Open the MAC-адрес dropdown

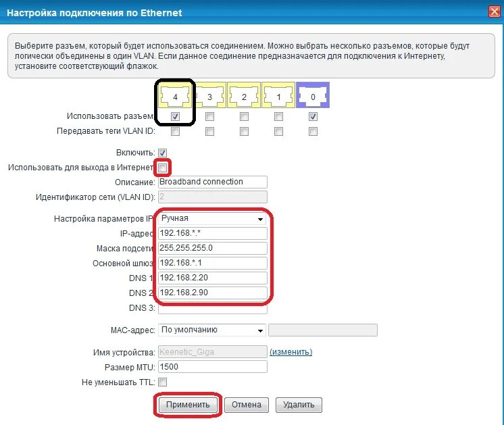click(212, 330)
